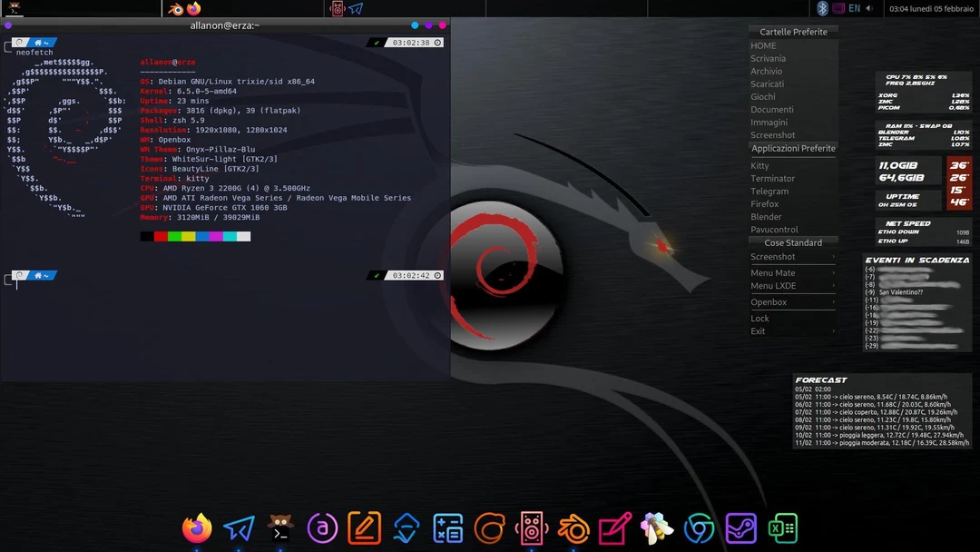Open the calculator app in the dock
This screenshot has width=980, height=552.
point(447,527)
